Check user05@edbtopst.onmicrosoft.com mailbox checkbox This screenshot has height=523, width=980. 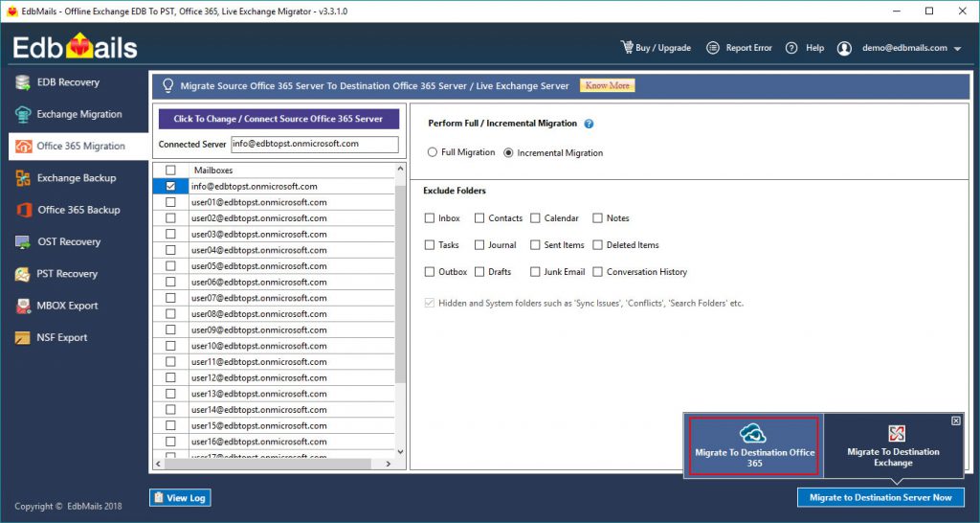coord(170,266)
